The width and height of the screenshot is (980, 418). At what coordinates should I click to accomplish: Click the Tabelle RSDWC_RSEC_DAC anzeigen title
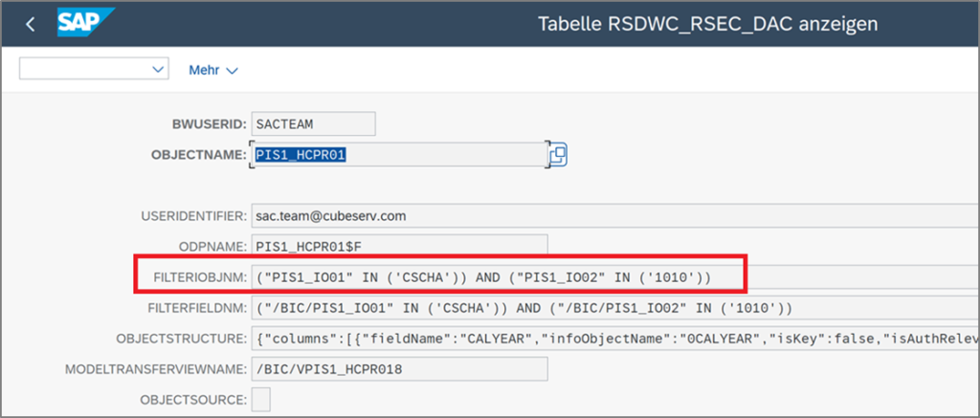(x=707, y=24)
